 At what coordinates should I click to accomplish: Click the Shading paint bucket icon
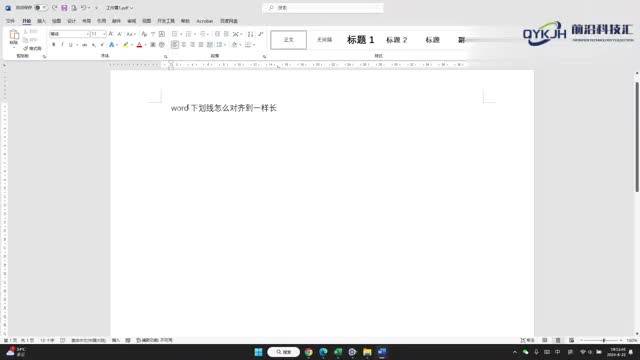234,44
